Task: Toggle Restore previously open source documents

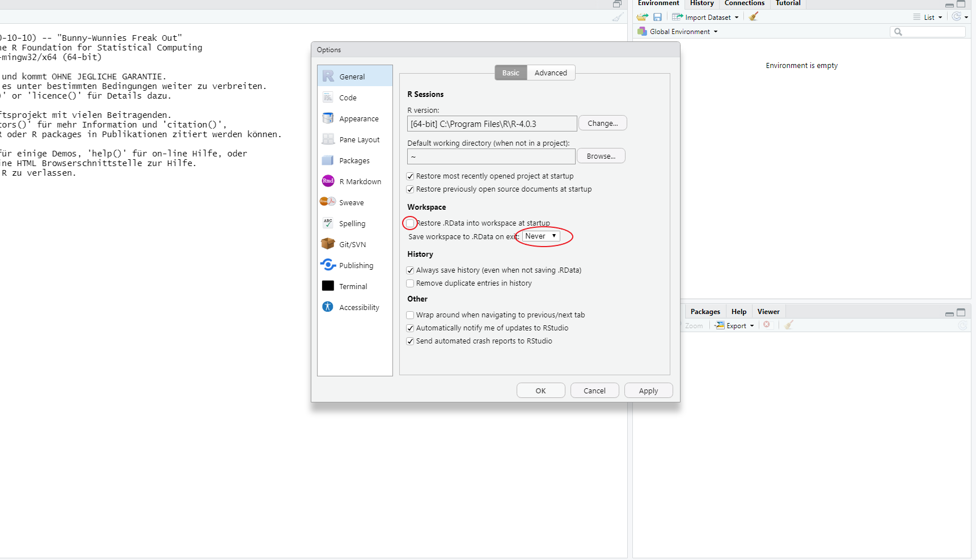Action: [x=410, y=189]
